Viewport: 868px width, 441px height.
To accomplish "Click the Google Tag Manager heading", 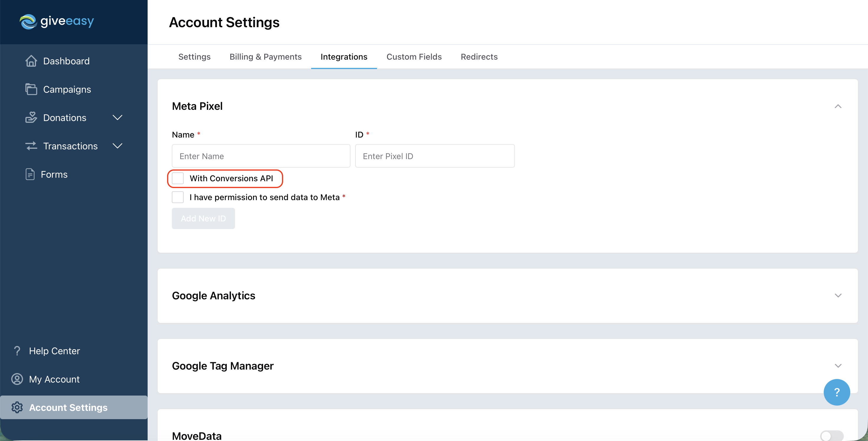I will 223,366.
